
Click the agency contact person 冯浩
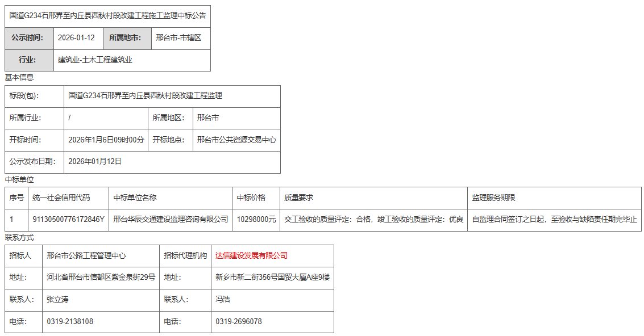(223, 299)
